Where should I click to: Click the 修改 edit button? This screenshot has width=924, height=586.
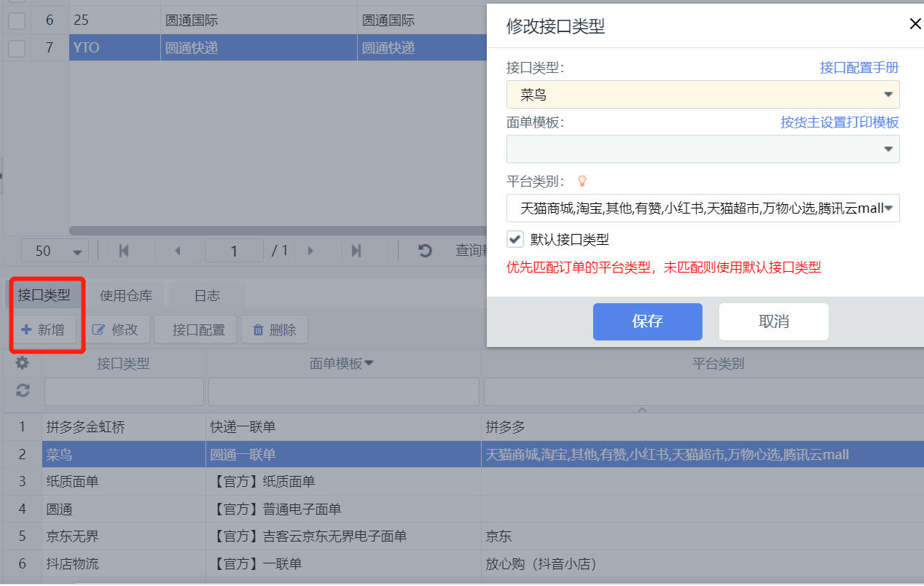pos(115,329)
